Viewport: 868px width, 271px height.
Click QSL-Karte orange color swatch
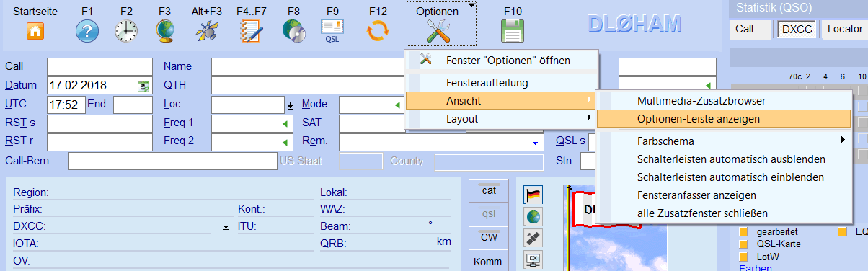pos(744,244)
